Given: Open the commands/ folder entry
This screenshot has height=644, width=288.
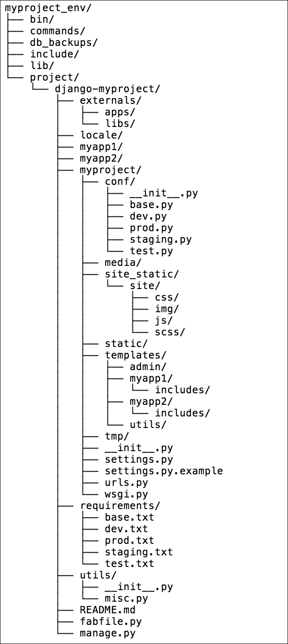Looking at the screenshot, I should point(58,31).
